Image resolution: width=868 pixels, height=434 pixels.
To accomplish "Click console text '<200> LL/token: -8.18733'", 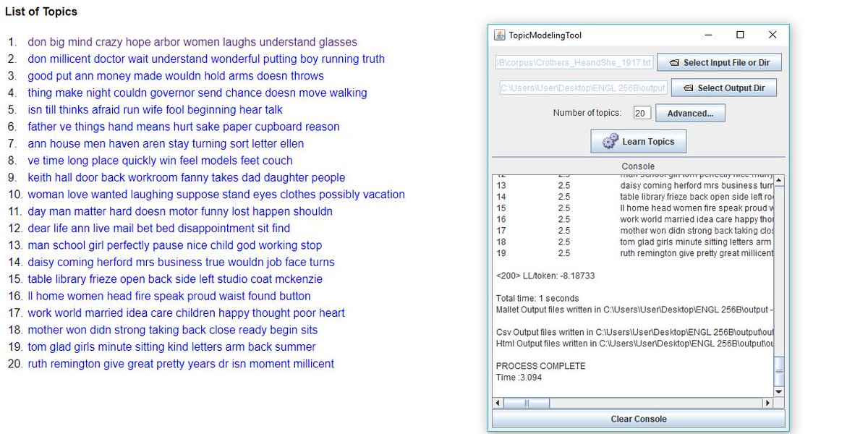I will 546,276.
